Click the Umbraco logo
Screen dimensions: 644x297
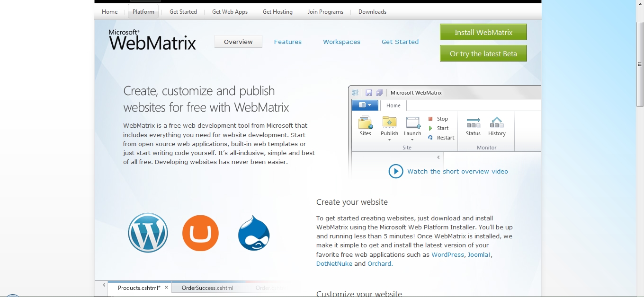click(x=200, y=233)
